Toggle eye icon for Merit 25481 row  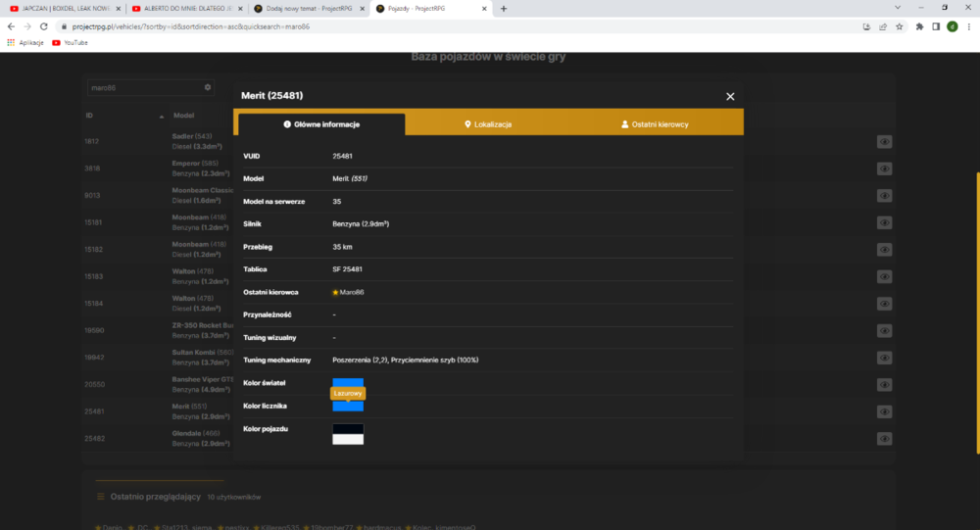coord(884,411)
